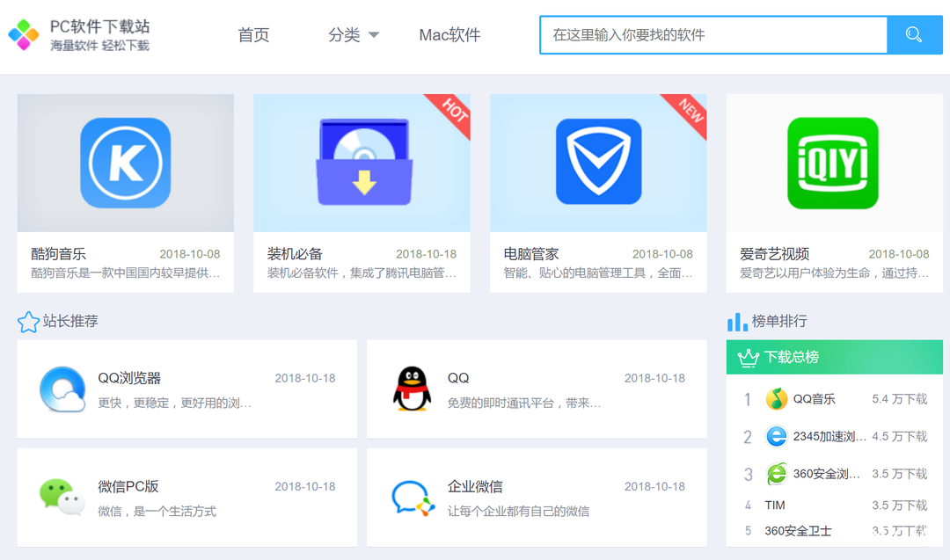
Task: Click 免费的即时通讯平台 QQ description
Action: (524, 403)
